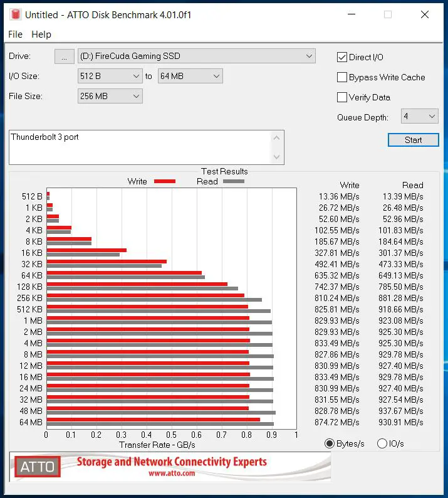This screenshot has width=448, height=498.
Task: Click the 512 KB read result 918.66 MB/s
Action: pos(401,309)
